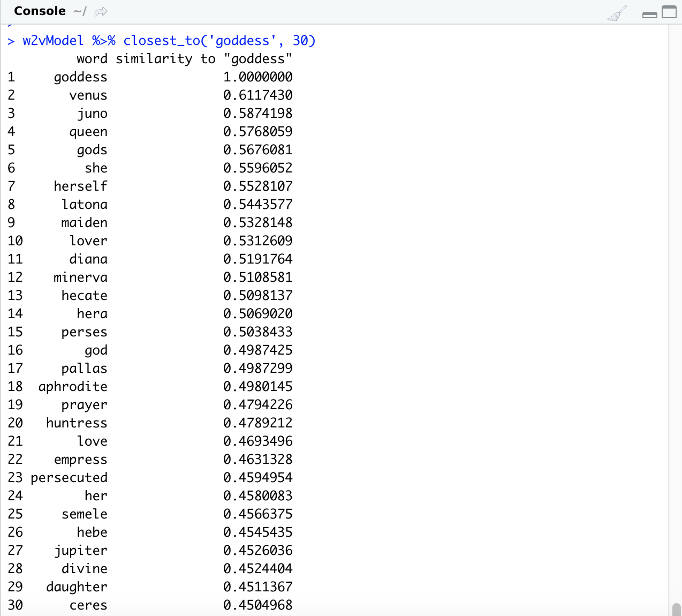The image size is (682, 616).
Task: Click the word 'persecuted' in row 23
Action: (x=69, y=478)
